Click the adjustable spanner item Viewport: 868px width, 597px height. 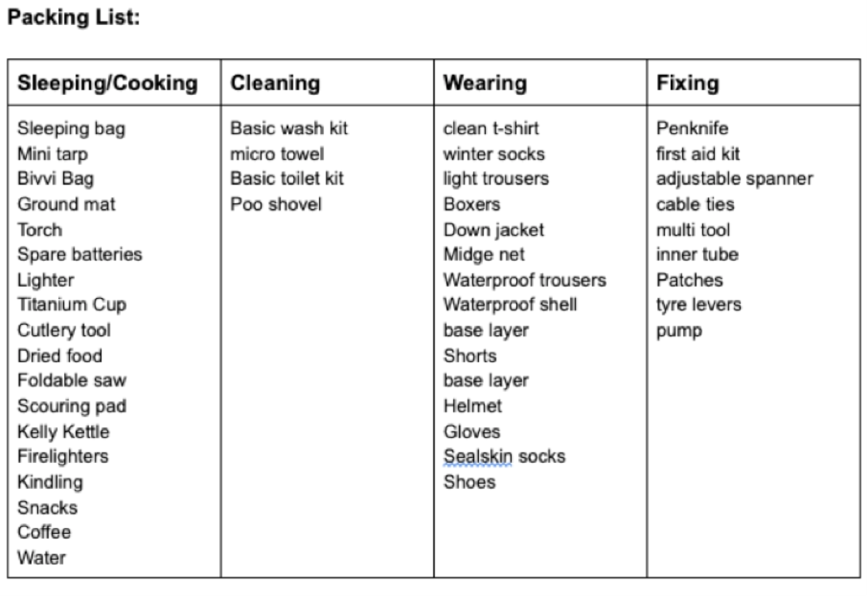pyautogui.click(x=734, y=179)
